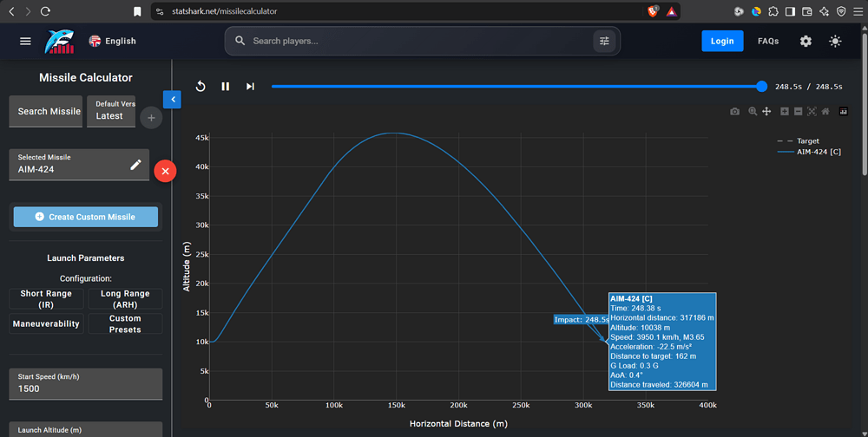Restart the simulation playback
This screenshot has height=437, width=868.
click(x=201, y=87)
